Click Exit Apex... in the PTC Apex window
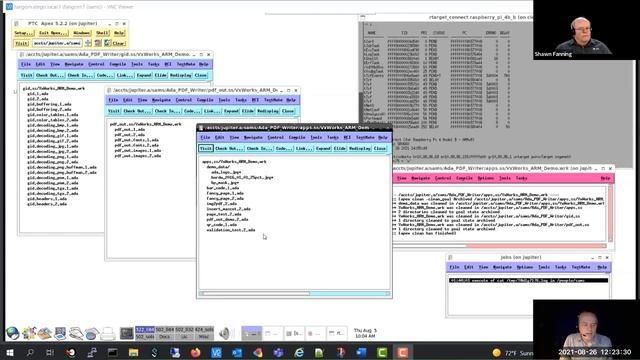640x360 pixels. pyautogui.click(x=53, y=33)
